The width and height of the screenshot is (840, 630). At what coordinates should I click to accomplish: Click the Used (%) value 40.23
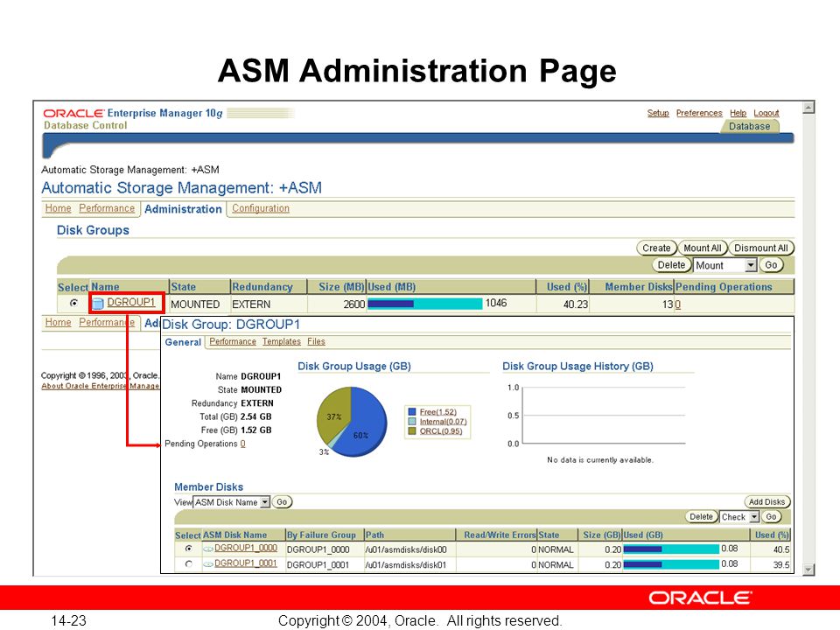[x=576, y=304]
